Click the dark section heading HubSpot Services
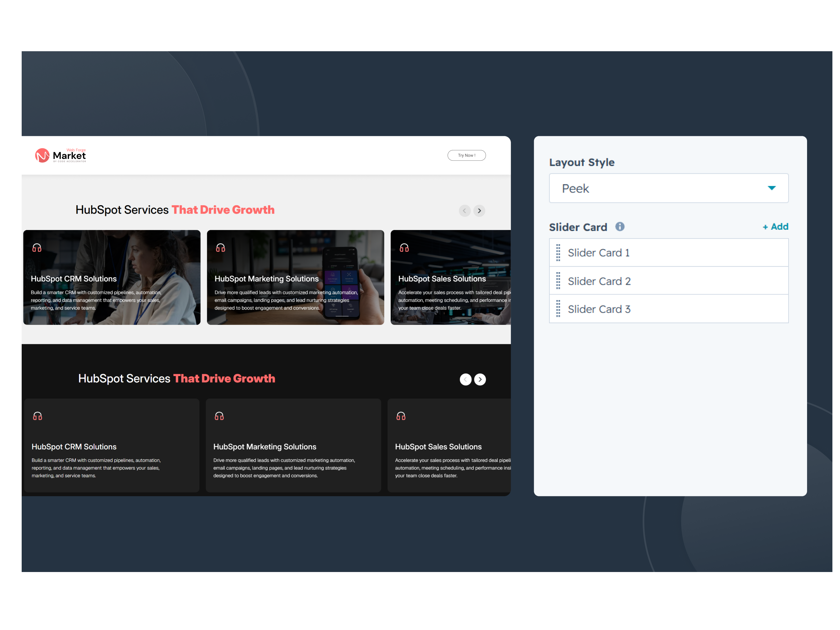 (x=124, y=379)
